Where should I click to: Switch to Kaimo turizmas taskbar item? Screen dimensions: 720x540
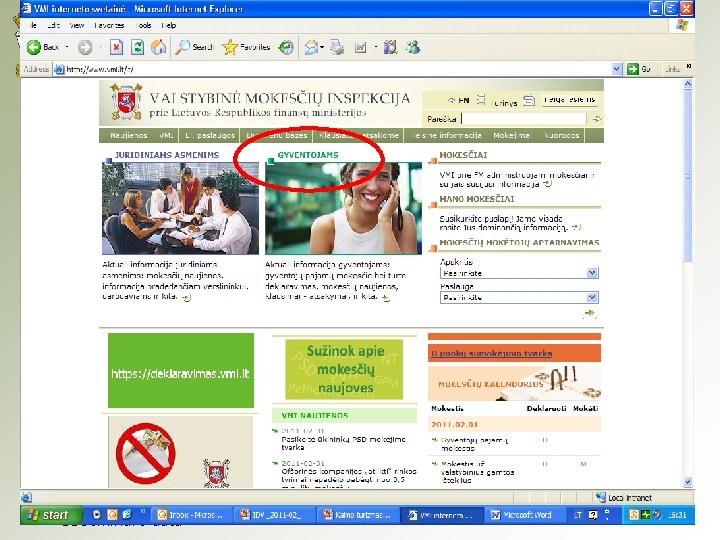(x=358, y=515)
